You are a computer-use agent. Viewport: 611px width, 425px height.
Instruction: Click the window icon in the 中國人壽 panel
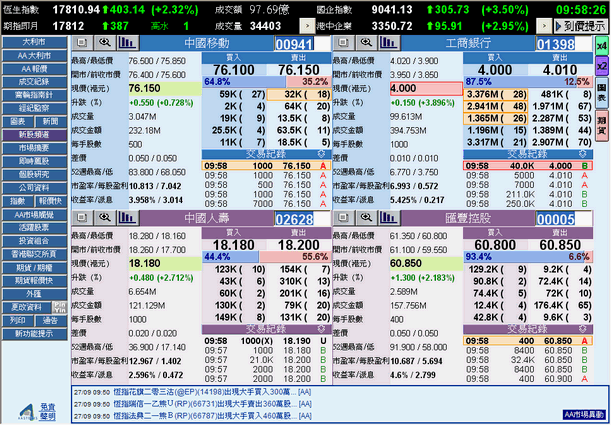(x=82, y=218)
